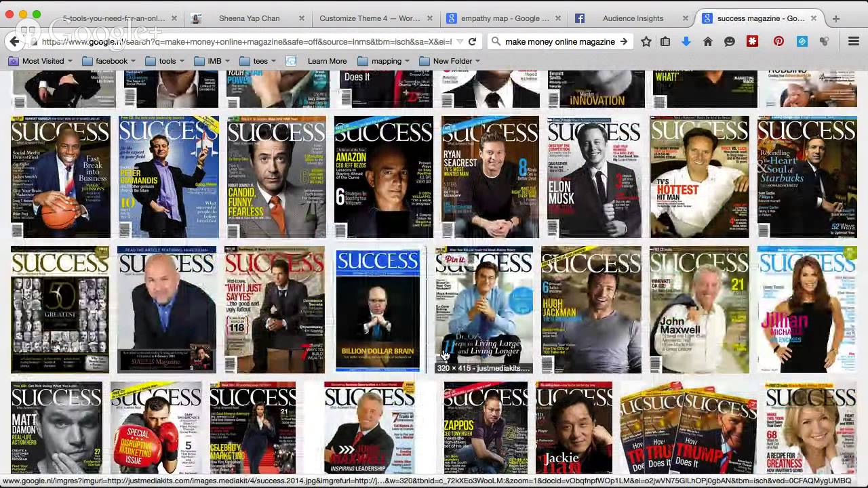
Task: Open the address bar history dropdown arrow
Action: coord(460,41)
